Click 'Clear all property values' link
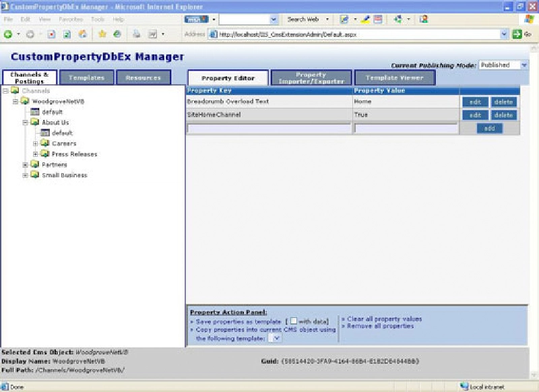539x392 pixels. pyautogui.click(x=384, y=319)
